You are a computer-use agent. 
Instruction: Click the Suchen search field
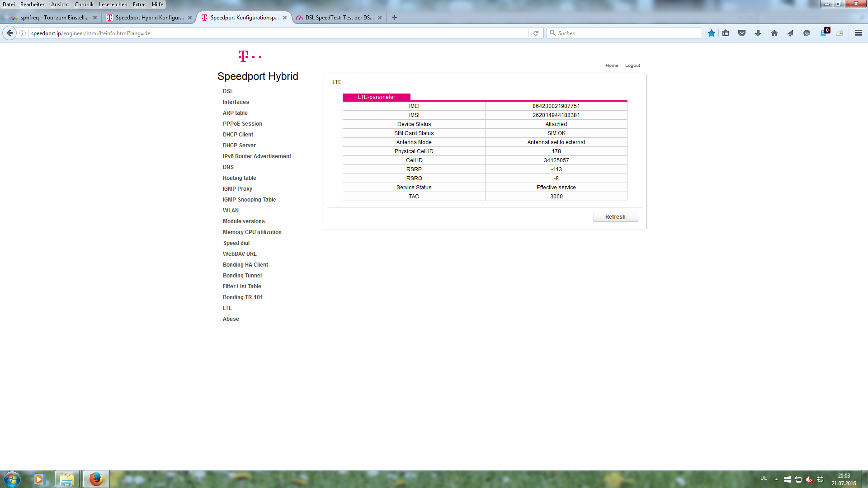(x=624, y=33)
